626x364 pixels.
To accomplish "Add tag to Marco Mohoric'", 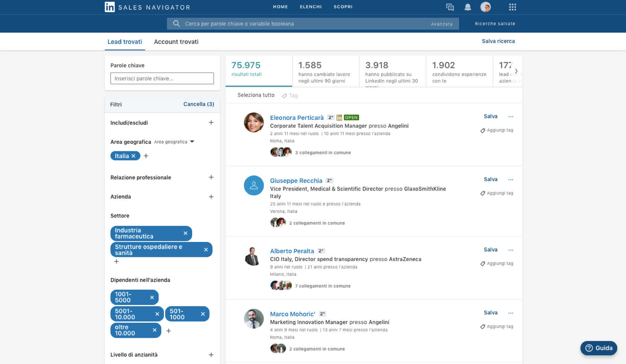I will coord(497,327).
